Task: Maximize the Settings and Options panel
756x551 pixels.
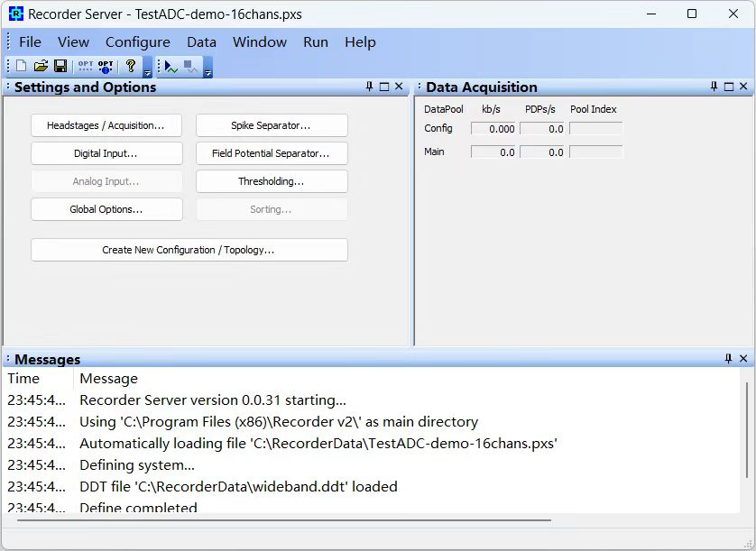Action: [384, 87]
